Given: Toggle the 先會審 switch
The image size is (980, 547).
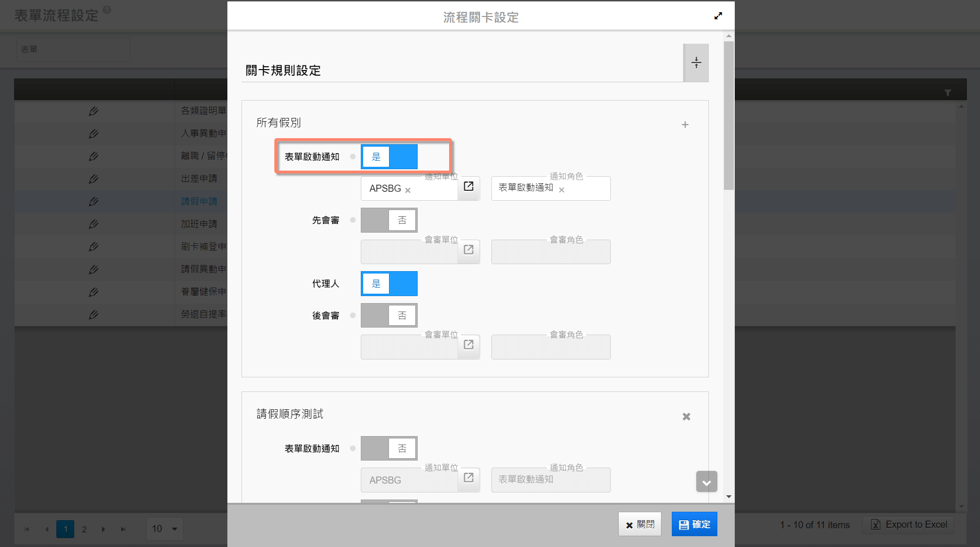Looking at the screenshot, I should (389, 220).
